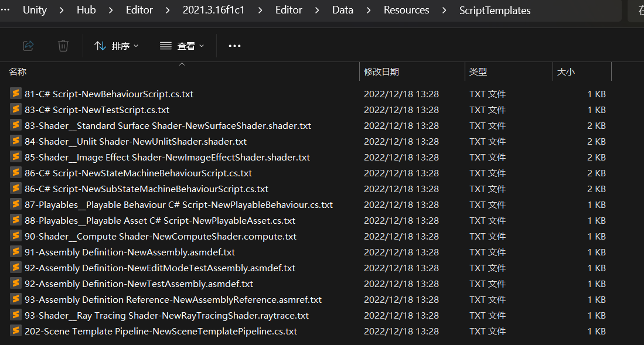
Task: Sort by 名称 column header
Action: (18, 72)
